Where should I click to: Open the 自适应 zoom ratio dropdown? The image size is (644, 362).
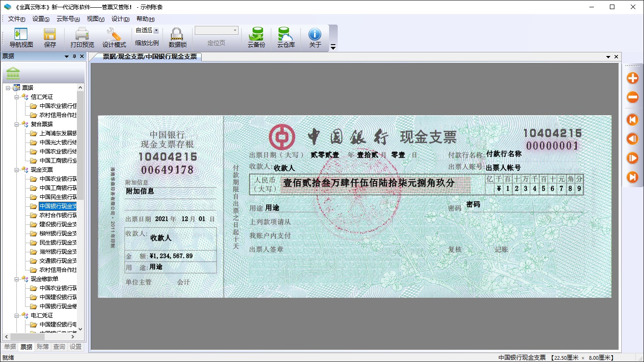tap(156, 31)
